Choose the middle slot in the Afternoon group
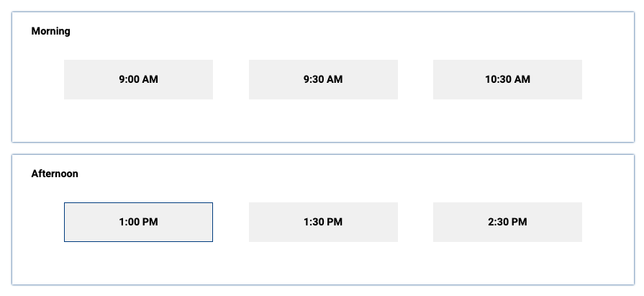This screenshot has width=644, height=296. 323,222
